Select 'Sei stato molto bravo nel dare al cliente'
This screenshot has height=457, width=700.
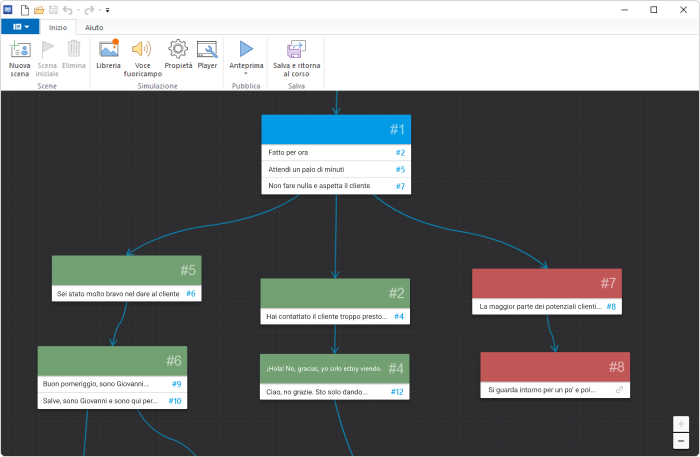coord(118,294)
